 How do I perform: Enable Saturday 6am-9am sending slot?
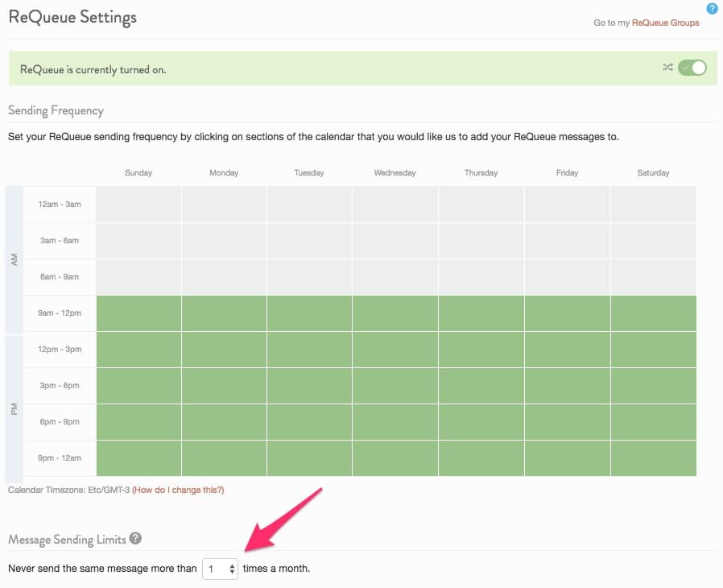point(653,276)
